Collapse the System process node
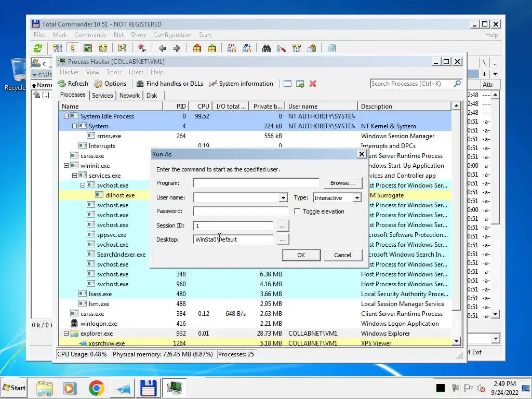 (75, 126)
